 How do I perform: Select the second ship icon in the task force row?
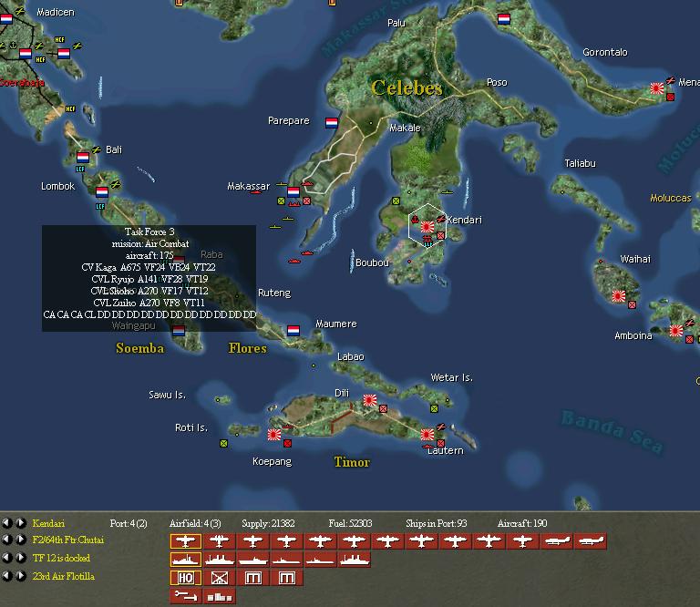219,560
